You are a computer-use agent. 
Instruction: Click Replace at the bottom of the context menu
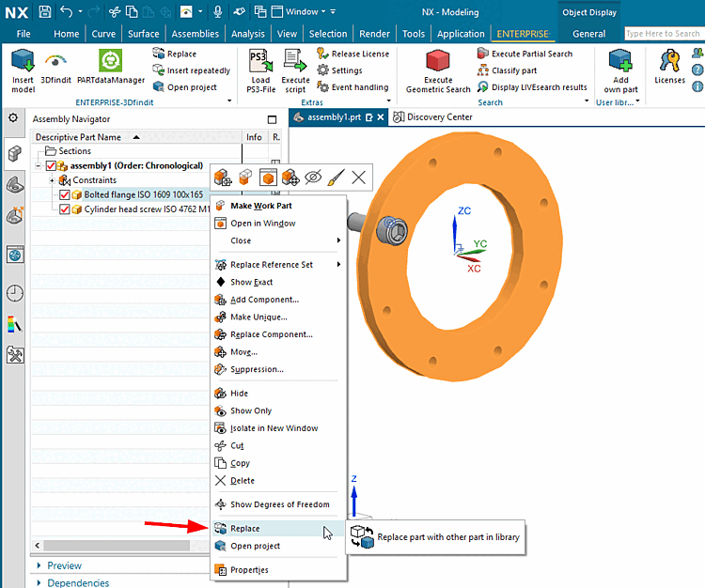click(279, 528)
